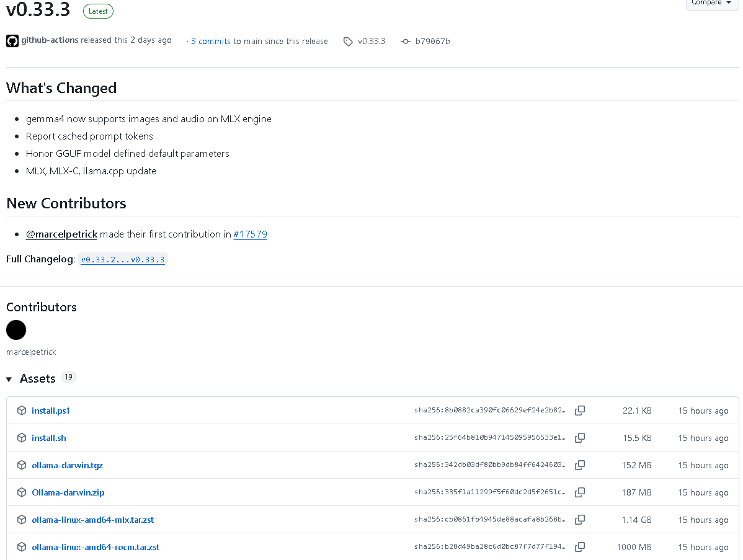Screen dimensions: 743x560
Task: Click the 1000 MB size value
Action: [x=634, y=547]
